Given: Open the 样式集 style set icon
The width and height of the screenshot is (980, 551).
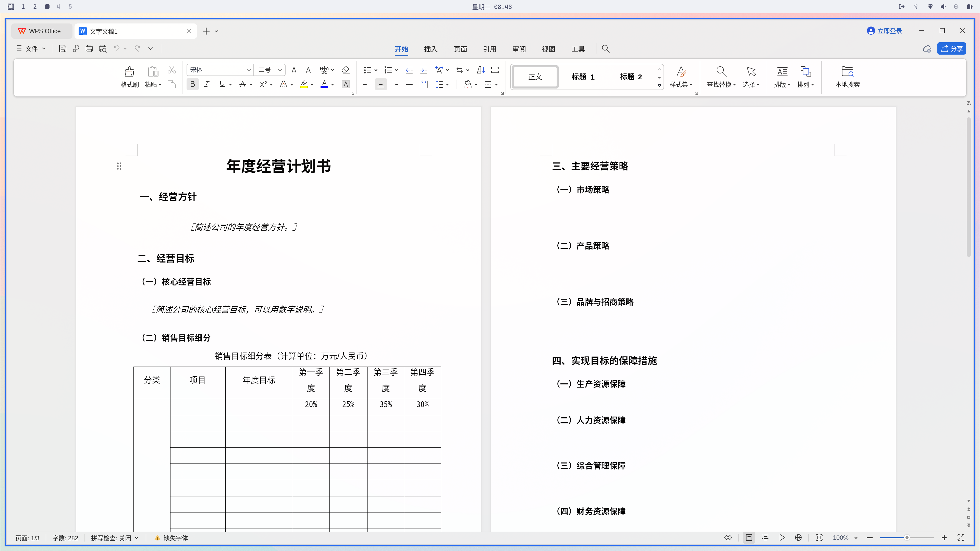Looking at the screenshot, I should coord(681,77).
